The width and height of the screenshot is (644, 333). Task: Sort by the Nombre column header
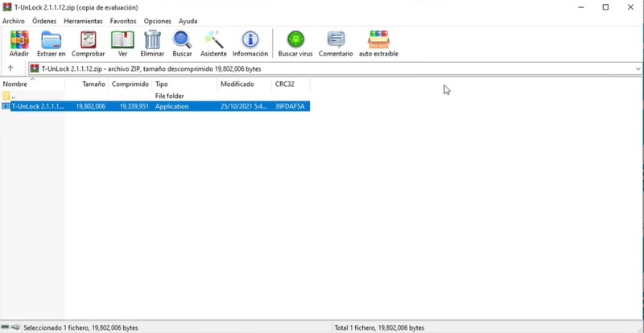tap(32, 84)
